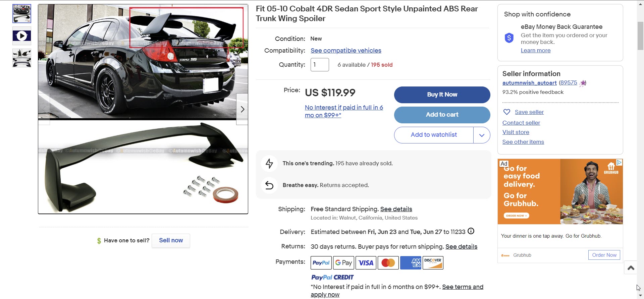
Task: Click the Order Now button on Grubhub ad
Action: click(x=604, y=255)
